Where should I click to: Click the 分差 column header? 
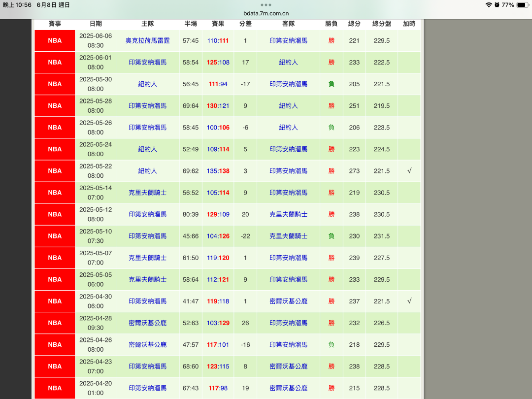[x=245, y=24]
